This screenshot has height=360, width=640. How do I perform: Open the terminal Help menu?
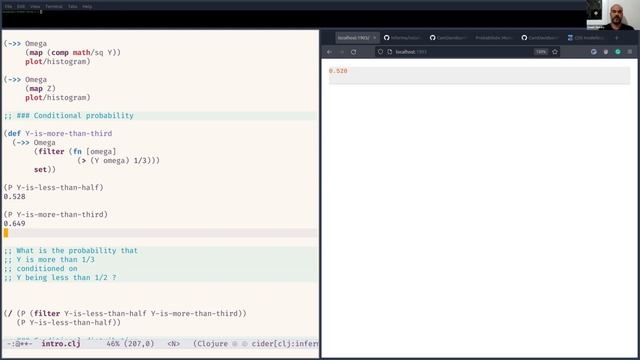87,7
